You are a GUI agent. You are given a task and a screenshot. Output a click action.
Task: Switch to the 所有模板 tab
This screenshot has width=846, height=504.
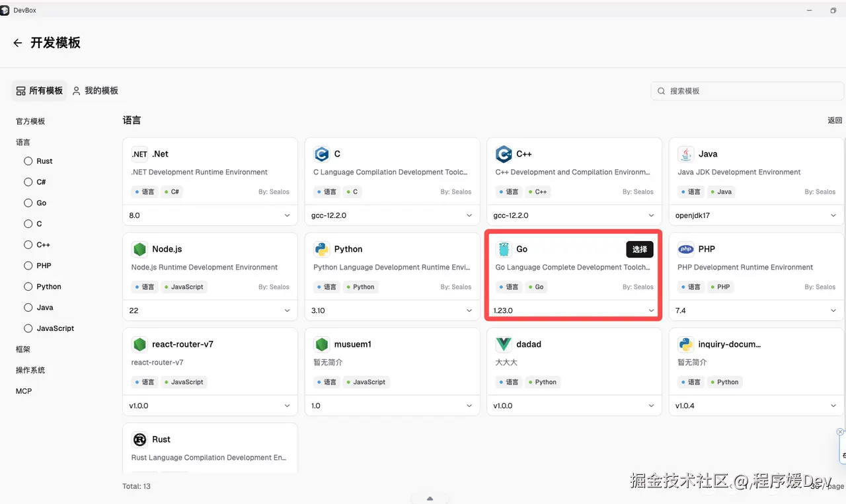(40, 90)
